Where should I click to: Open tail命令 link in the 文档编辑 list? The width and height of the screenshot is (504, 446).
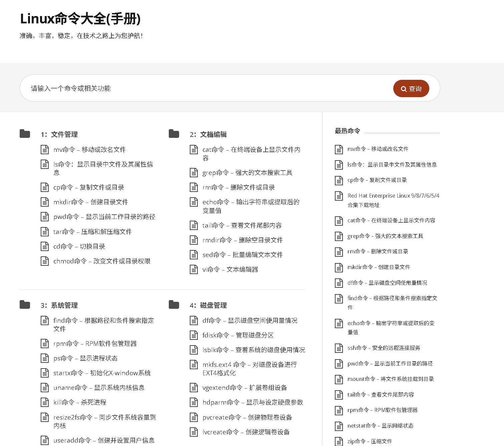coord(242,225)
